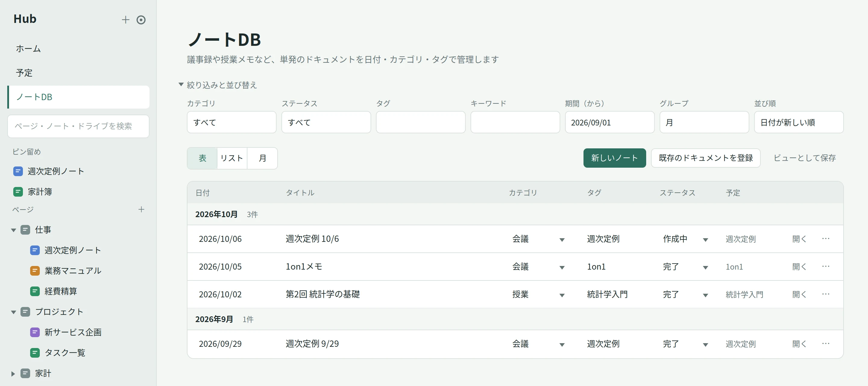This screenshot has width=868, height=386.
Task: Open the 並び順 dropdown 日付が新しい順
Action: tap(799, 122)
